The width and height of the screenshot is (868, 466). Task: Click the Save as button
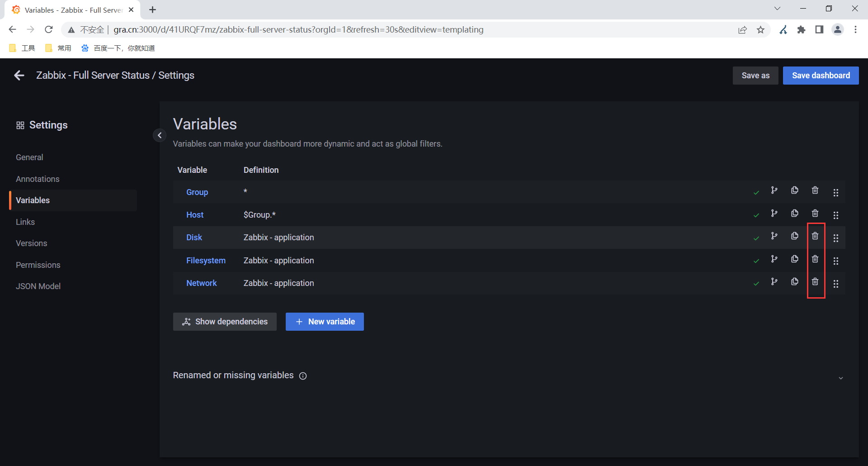[755, 76]
